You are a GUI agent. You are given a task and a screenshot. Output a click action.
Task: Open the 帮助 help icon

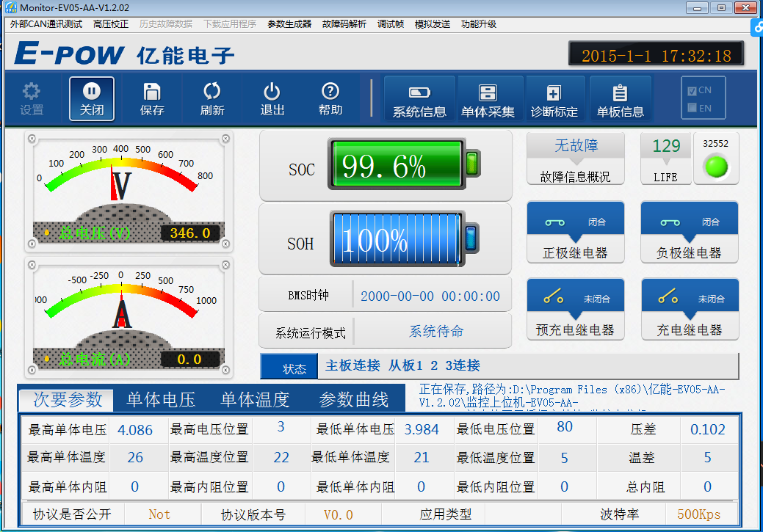(x=330, y=98)
